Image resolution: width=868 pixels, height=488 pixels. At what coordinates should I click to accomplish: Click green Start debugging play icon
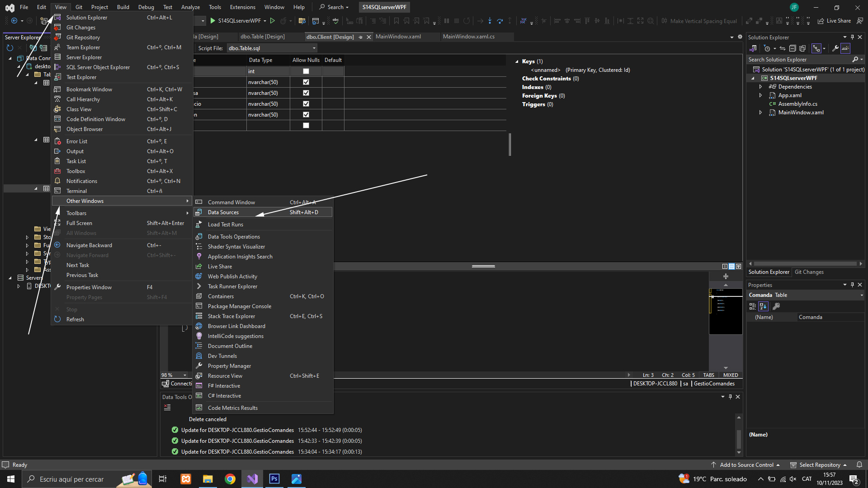(x=213, y=21)
